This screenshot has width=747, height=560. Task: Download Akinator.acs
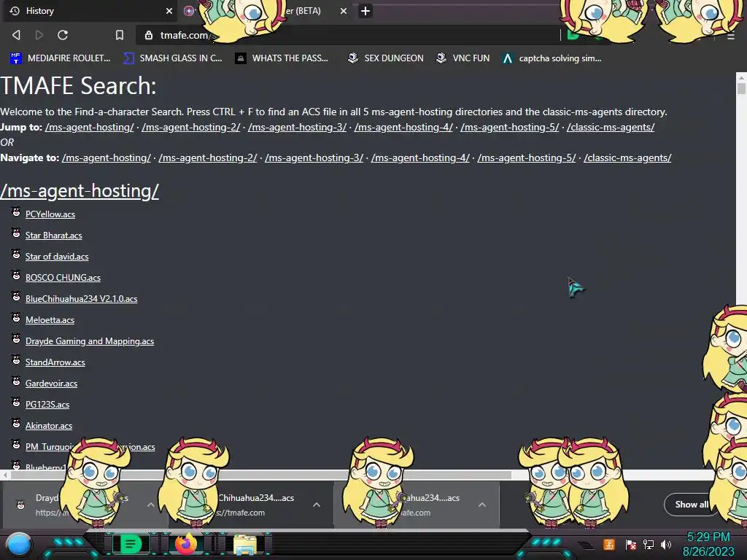(49, 426)
